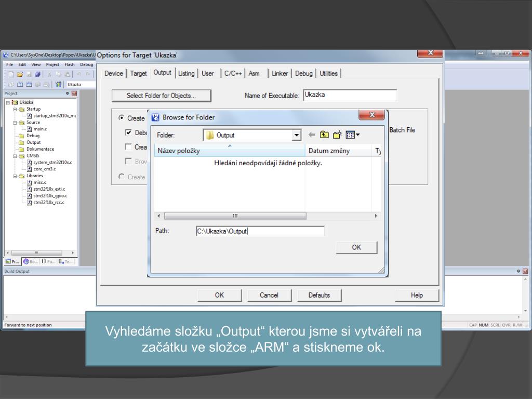Open the File menu
The height and width of the screenshot is (399, 532).
pyautogui.click(x=9, y=64)
